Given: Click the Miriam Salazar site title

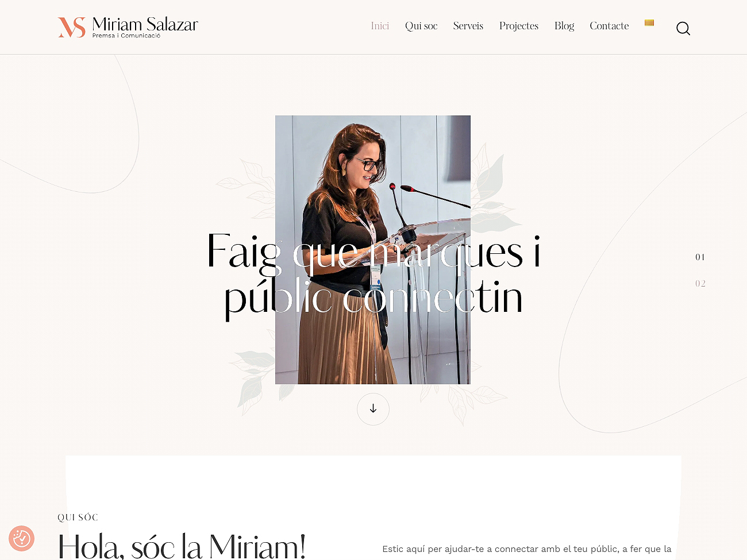Looking at the screenshot, I should tap(145, 24).
